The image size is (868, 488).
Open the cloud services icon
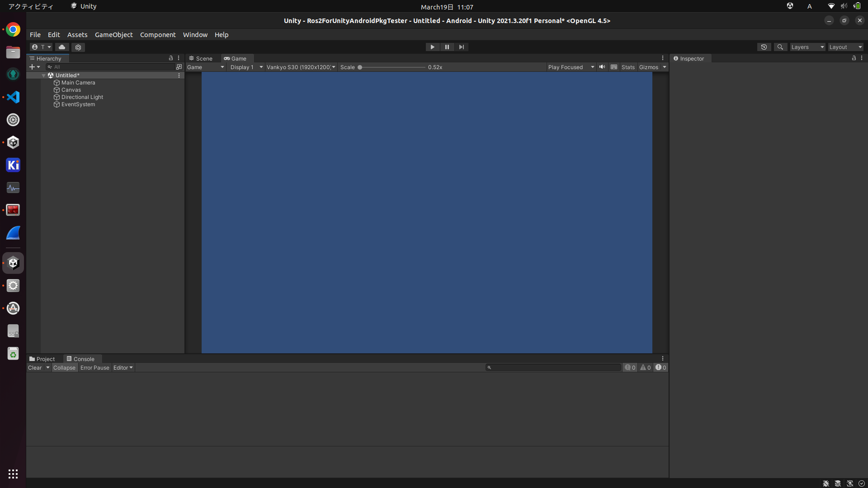point(62,47)
